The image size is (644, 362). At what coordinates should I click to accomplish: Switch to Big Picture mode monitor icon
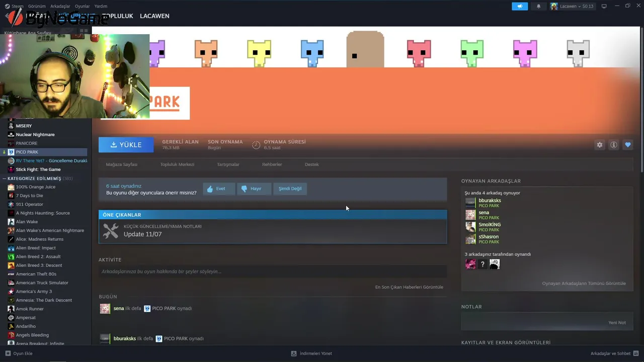pos(604,6)
